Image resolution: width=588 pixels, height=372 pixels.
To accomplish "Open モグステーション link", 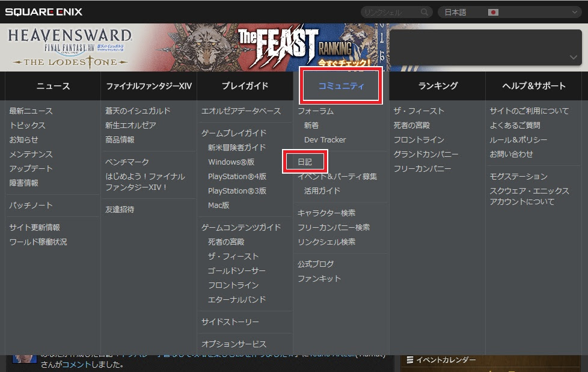I will [x=519, y=176].
